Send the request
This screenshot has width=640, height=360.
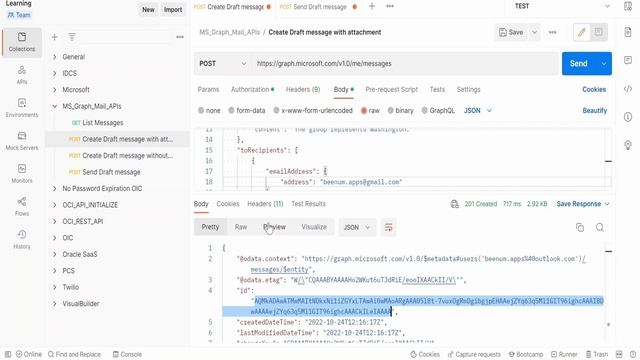579,64
